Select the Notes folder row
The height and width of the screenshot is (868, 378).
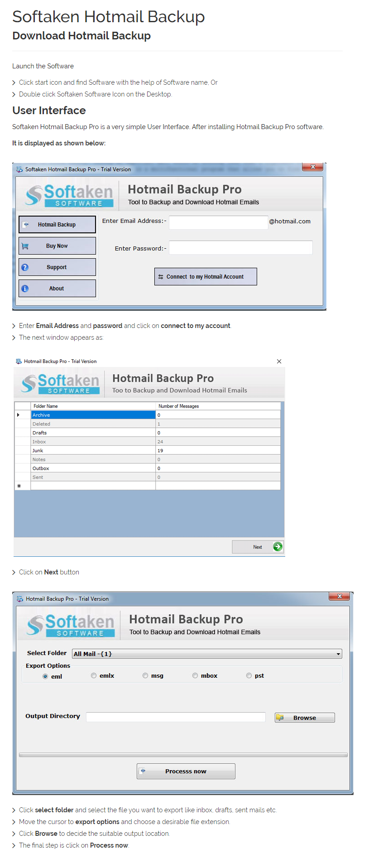(x=148, y=459)
